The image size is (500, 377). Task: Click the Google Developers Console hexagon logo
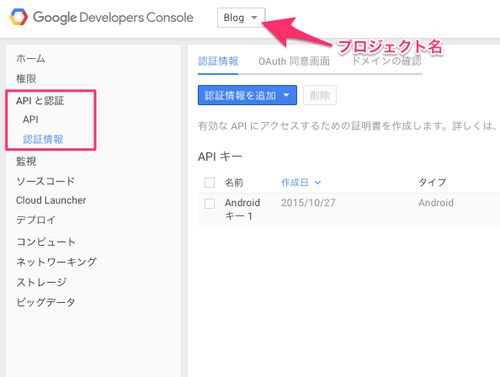18,17
